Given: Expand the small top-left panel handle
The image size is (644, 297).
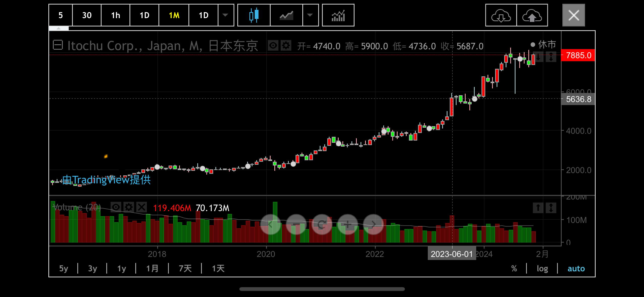Looking at the screenshot, I should [x=59, y=28].
